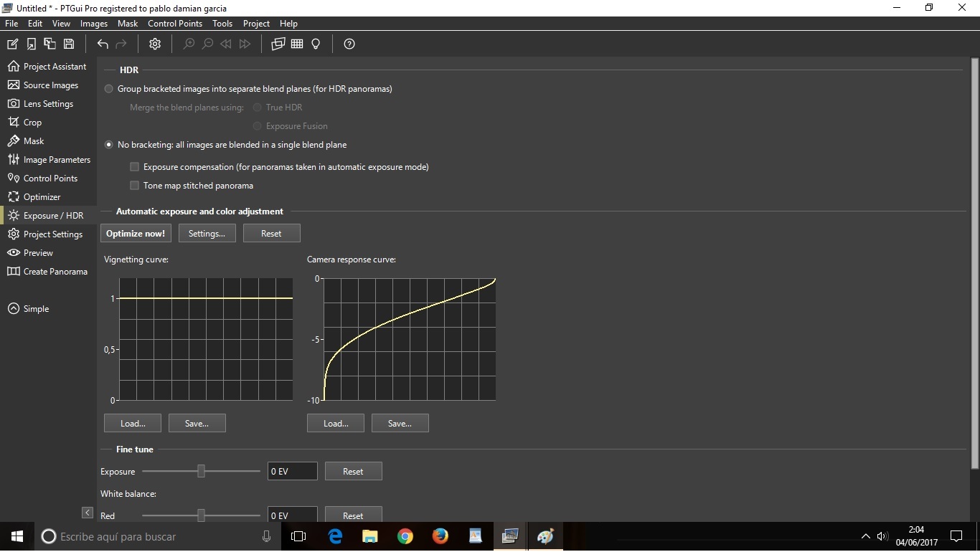
Task: Open exposure optimizer Settings...
Action: (207, 234)
